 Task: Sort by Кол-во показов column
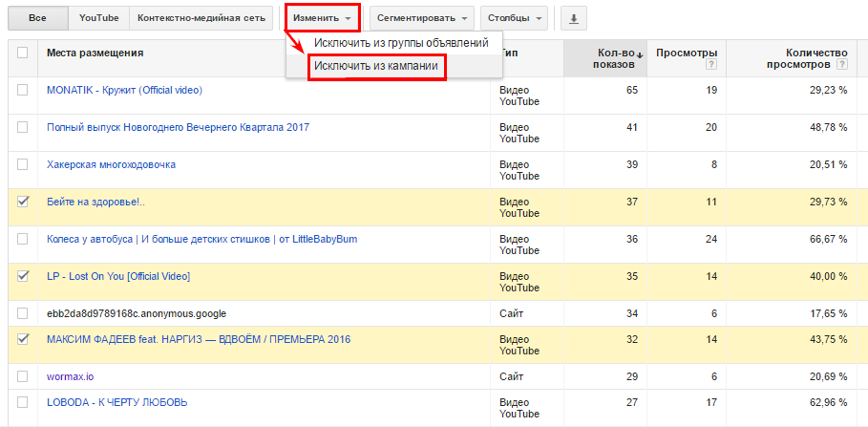tap(605, 58)
